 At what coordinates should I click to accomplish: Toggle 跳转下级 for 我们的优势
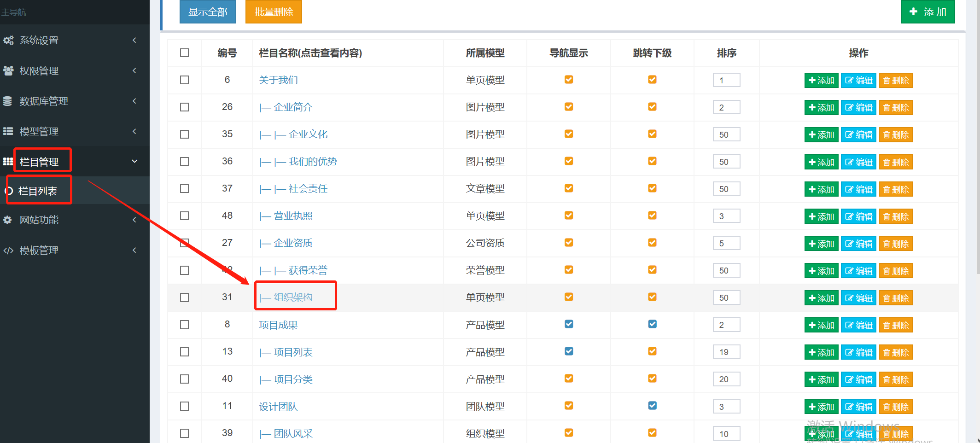coord(652,161)
